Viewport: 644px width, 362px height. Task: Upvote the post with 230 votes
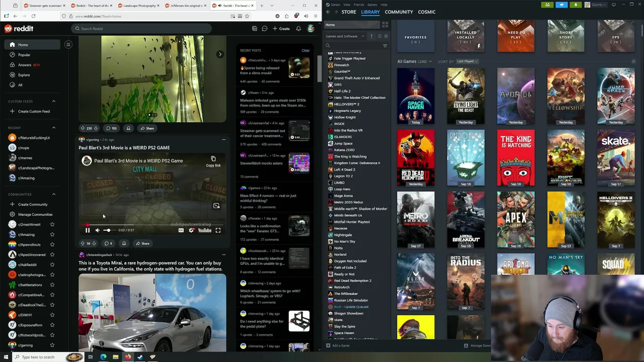pyautogui.click(x=83, y=128)
